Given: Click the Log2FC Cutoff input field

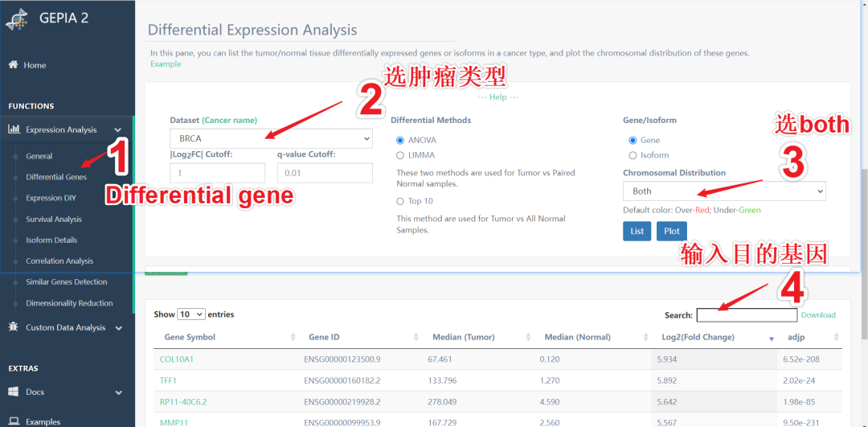Looking at the screenshot, I should coord(218,174).
